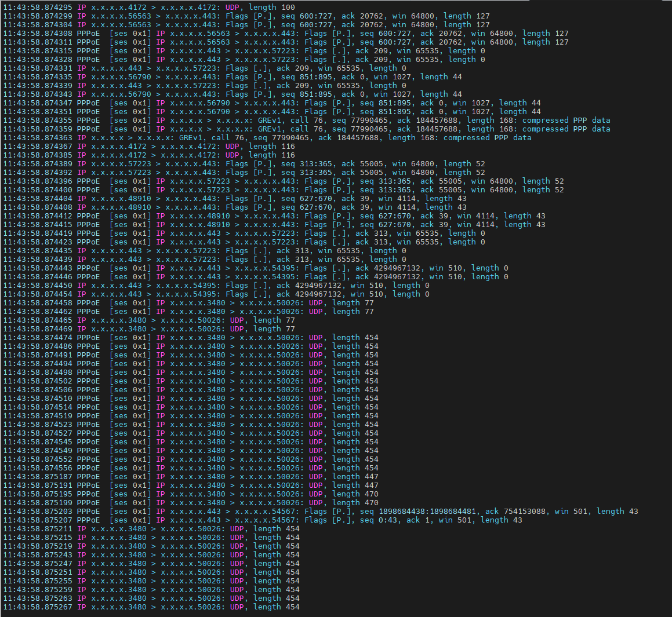Click the timestamp 11:43:58.874545
This screenshot has width=672, height=617.
38,442
